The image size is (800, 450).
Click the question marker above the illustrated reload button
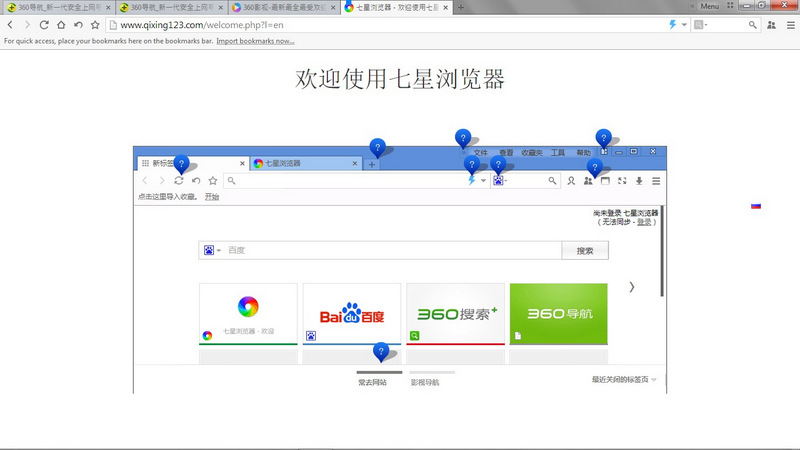(x=181, y=164)
